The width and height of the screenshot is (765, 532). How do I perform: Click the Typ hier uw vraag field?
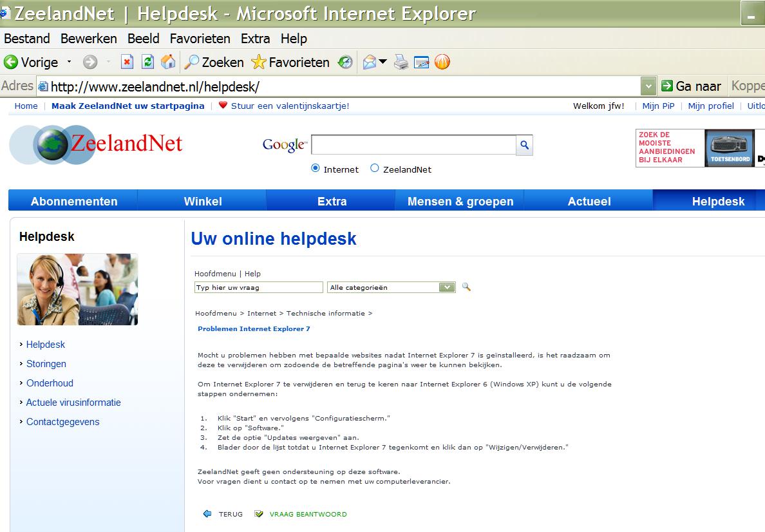pyautogui.click(x=259, y=287)
